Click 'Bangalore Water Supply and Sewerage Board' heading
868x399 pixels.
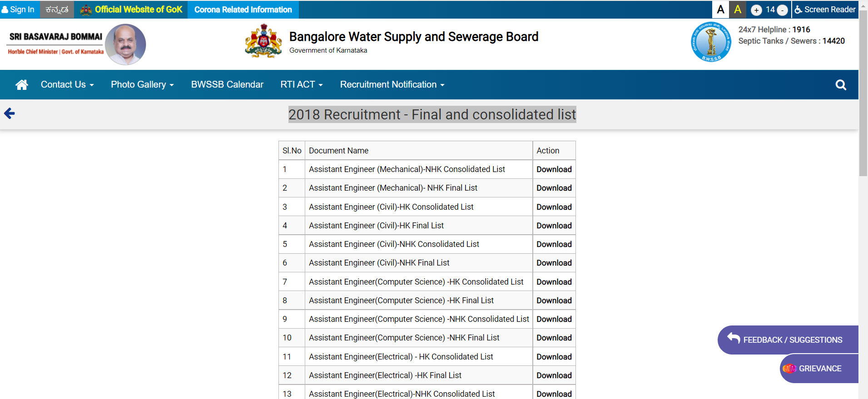point(414,37)
